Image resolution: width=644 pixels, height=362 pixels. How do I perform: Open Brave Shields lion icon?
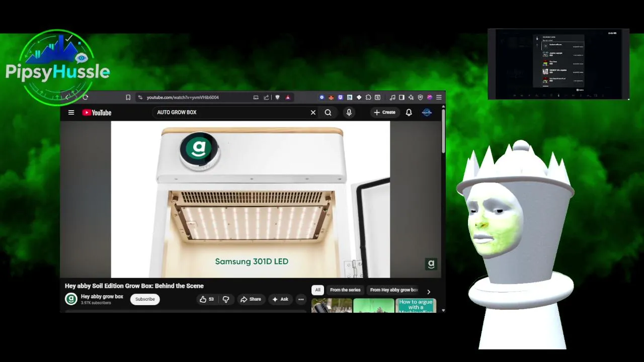coord(277,98)
